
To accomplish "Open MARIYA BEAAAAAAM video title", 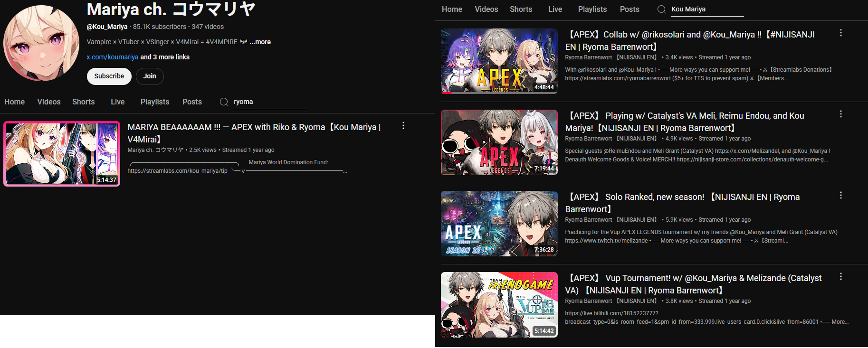I will (255, 133).
